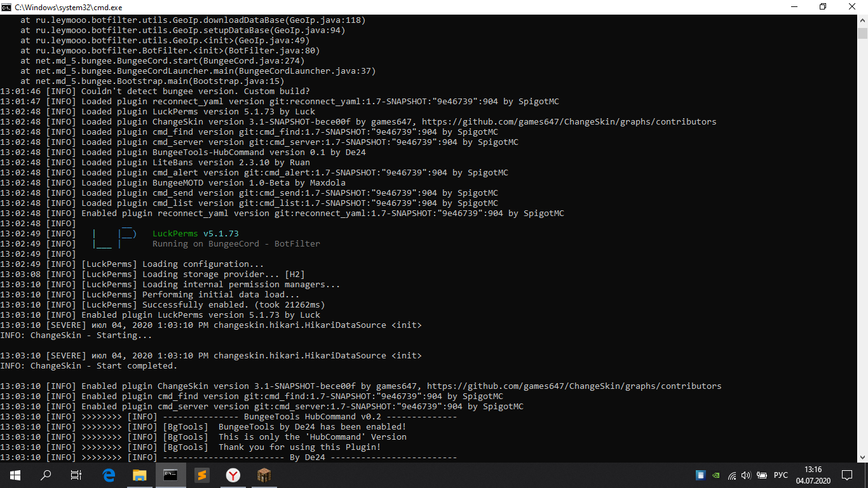Image resolution: width=868 pixels, height=488 pixels.
Task: Click the console vertical scrollbar thumb
Action: [x=862, y=34]
